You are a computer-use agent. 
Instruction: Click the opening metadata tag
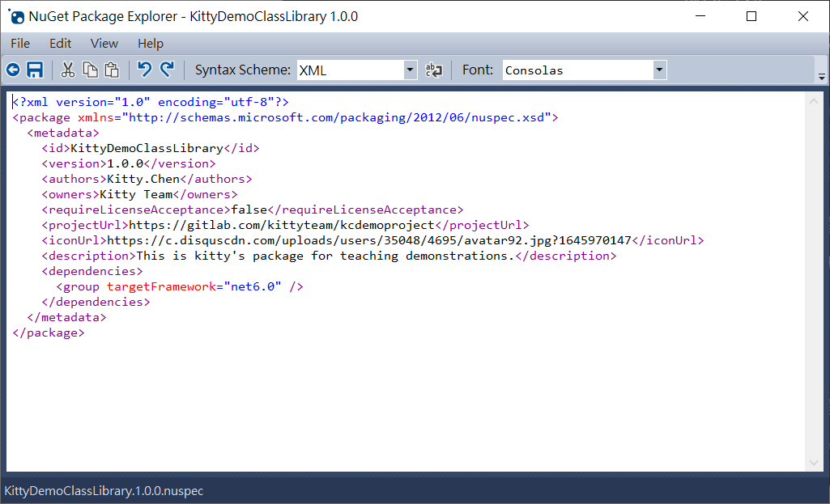coord(63,133)
